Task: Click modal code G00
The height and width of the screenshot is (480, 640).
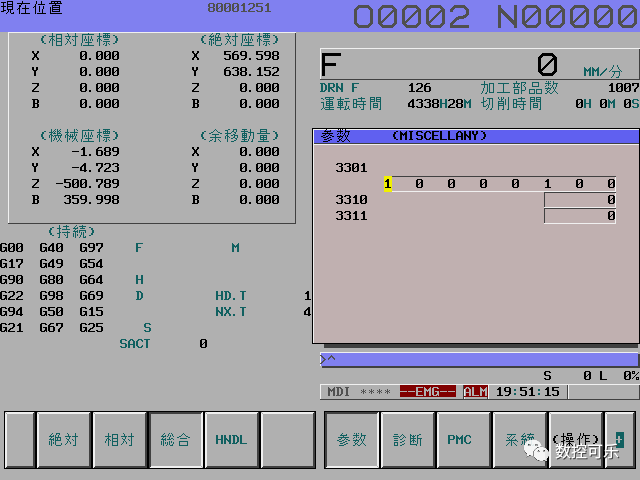Action: (x=11, y=248)
